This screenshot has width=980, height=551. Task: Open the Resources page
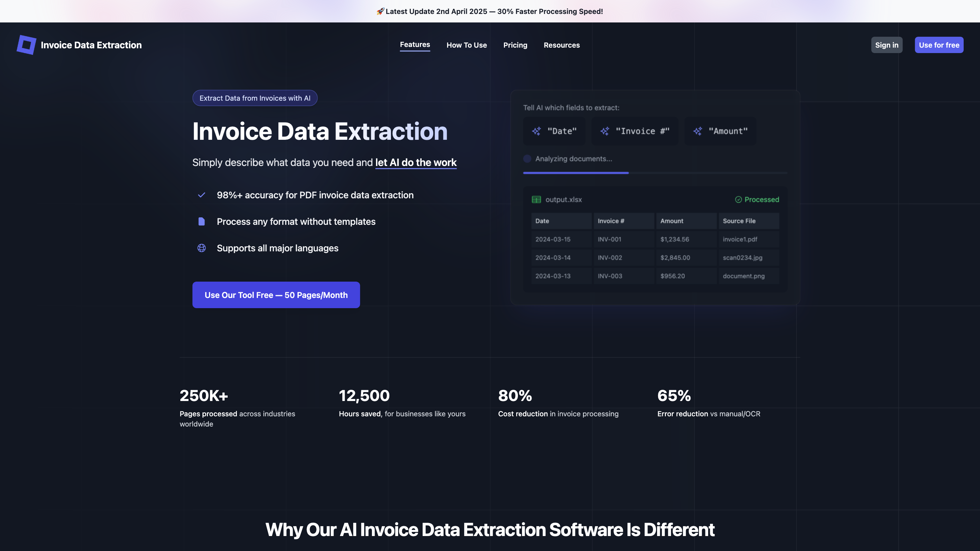(561, 45)
